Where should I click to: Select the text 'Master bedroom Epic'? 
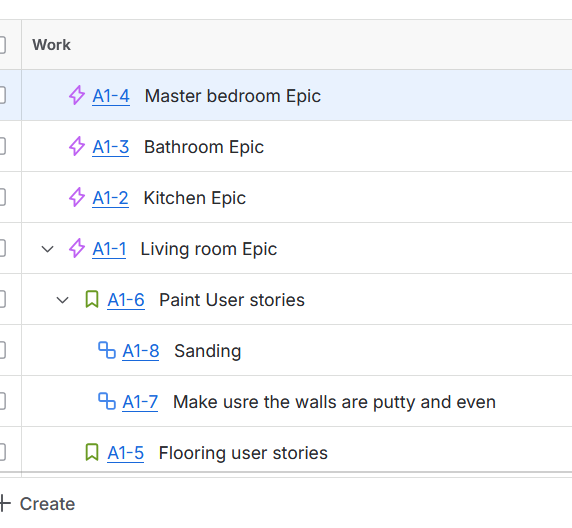[233, 96]
